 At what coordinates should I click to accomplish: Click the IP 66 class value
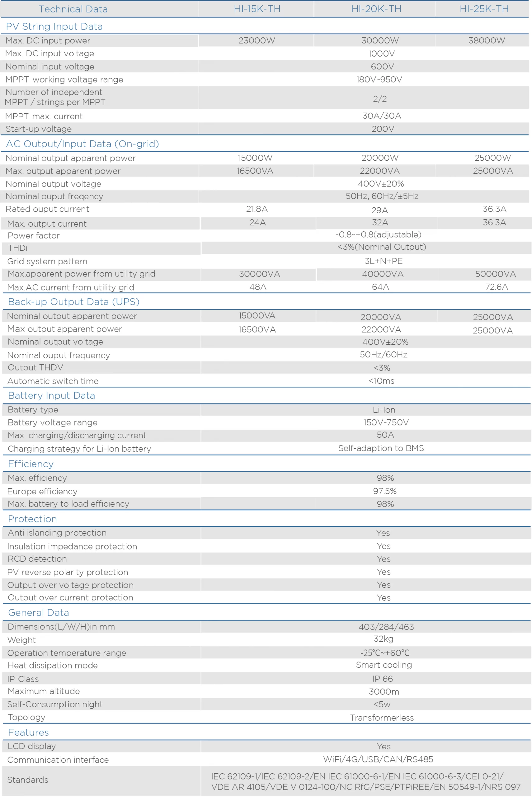coord(383,679)
